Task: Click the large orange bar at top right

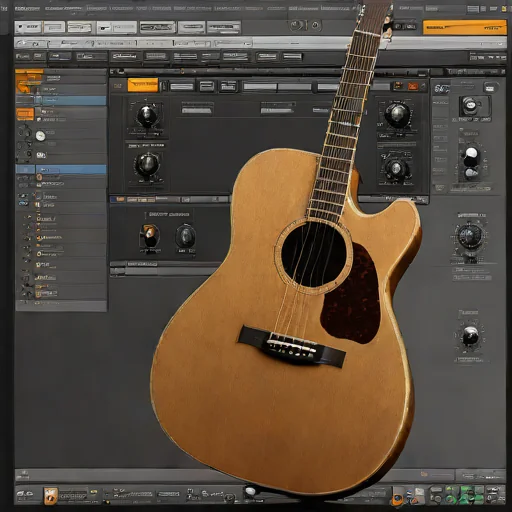Action: 464,27
